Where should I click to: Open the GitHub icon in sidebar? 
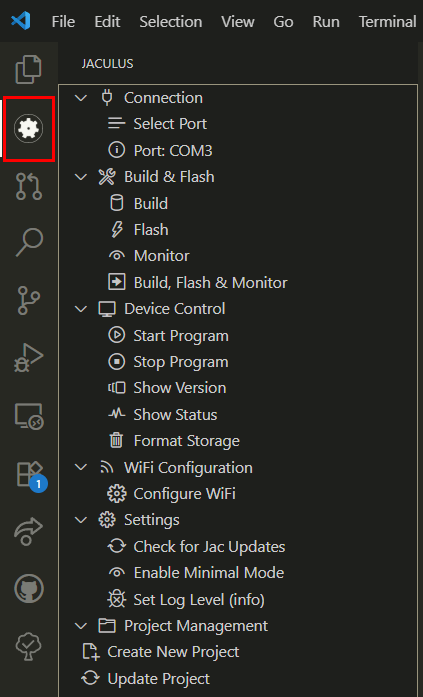point(29,589)
